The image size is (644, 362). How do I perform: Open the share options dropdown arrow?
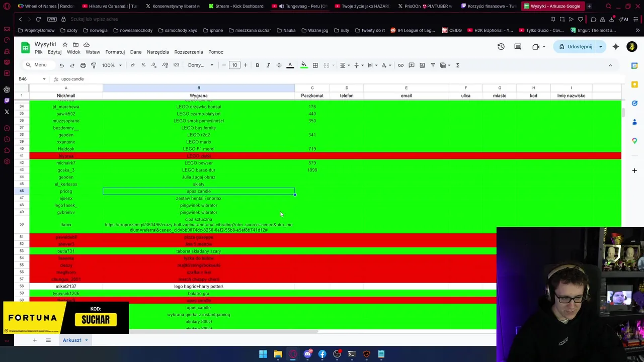click(601, 47)
